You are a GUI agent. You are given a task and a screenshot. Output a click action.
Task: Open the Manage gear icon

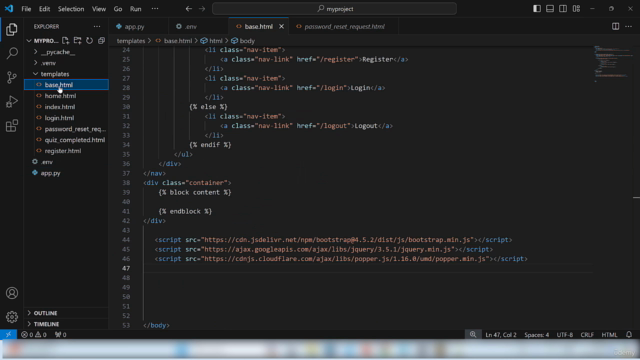coord(12,317)
